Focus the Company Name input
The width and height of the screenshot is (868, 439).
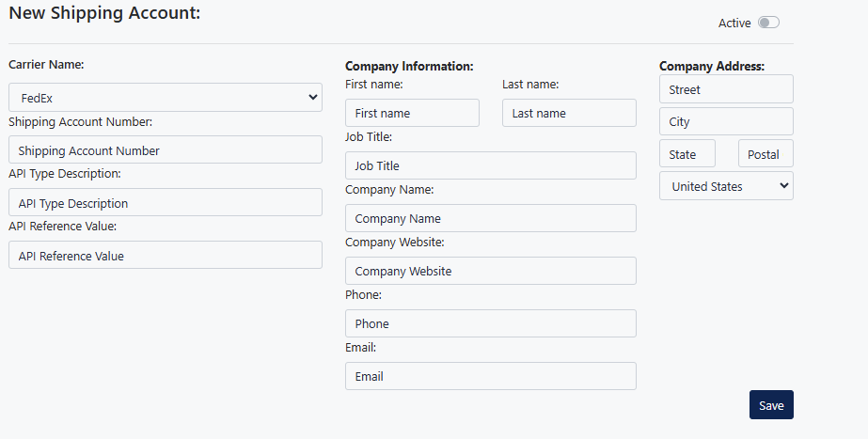(x=491, y=218)
